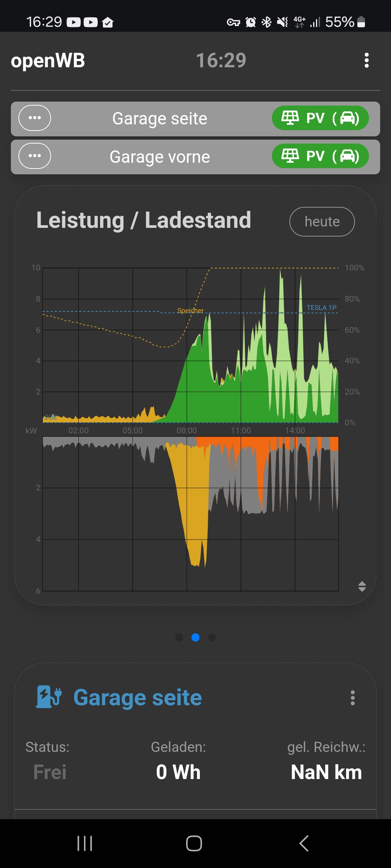The width and height of the screenshot is (391, 868).
Task: Tap the PV charge mode badge for Garage seite
Action: pos(320,118)
